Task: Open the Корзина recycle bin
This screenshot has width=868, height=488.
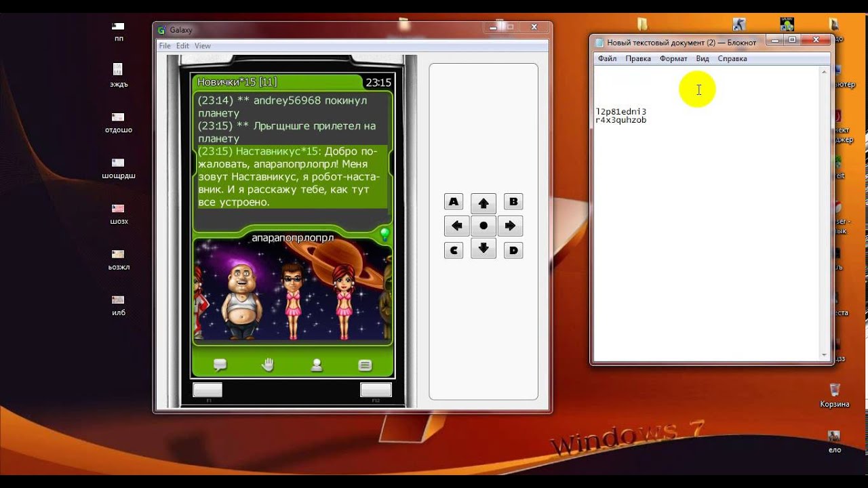Action: point(835,395)
